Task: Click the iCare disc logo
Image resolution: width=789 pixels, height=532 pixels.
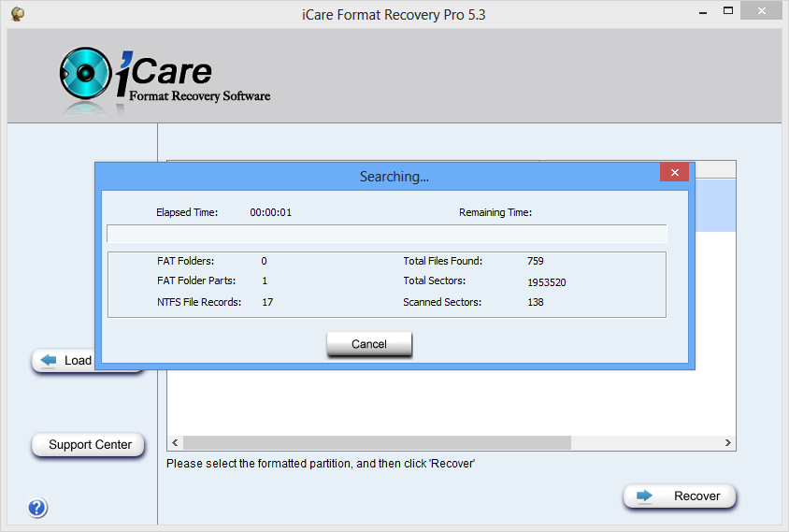Action: 86,74
